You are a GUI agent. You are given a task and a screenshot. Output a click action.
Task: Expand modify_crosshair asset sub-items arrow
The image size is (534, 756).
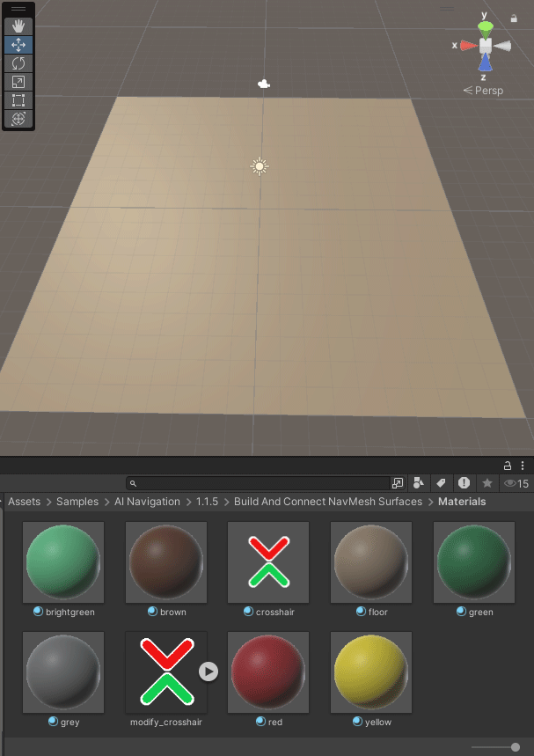click(208, 672)
